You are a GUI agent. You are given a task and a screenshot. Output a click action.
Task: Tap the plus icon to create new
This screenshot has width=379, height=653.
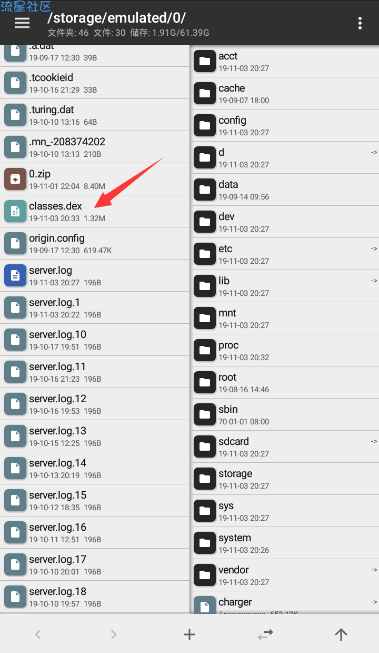tap(190, 634)
